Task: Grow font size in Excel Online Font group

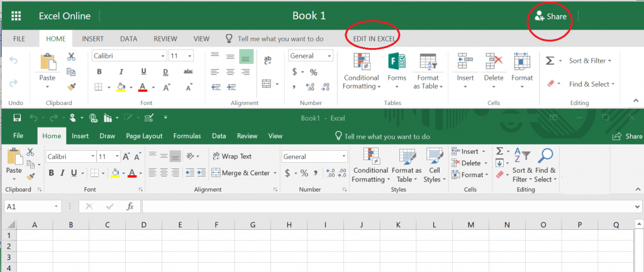Action: (167, 87)
